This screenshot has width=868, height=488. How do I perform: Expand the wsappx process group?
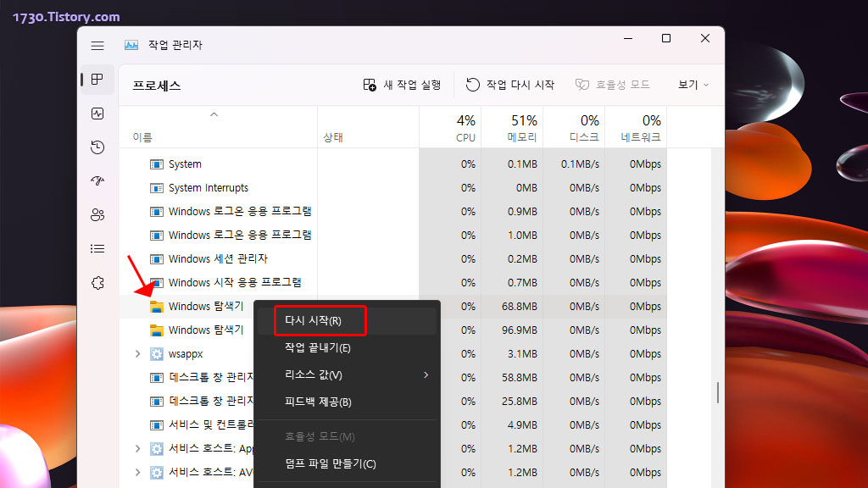pos(138,353)
